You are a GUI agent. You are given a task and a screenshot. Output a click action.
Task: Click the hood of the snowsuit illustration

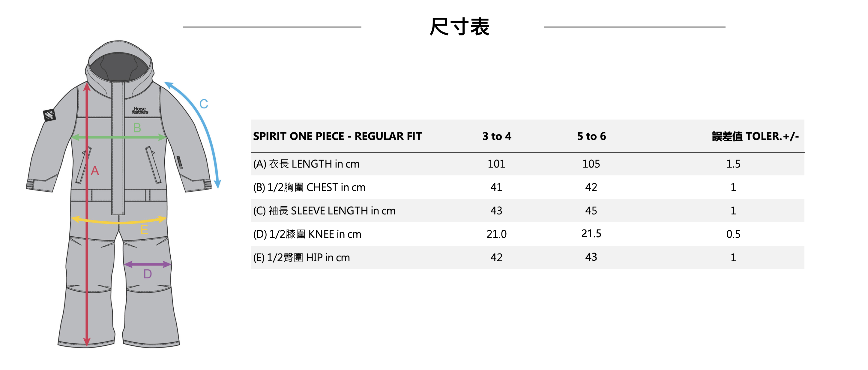click(x=119, y=61)
